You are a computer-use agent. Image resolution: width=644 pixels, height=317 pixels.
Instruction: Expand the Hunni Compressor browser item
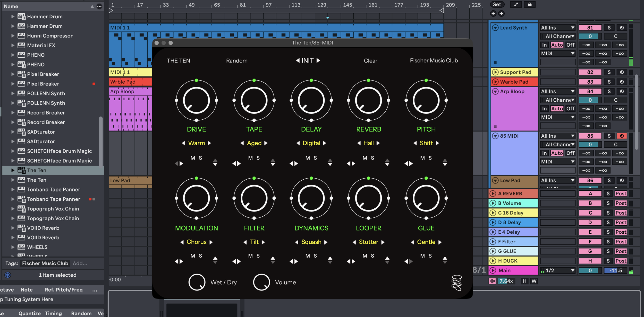pyautogui.click(x=13, y=36)
